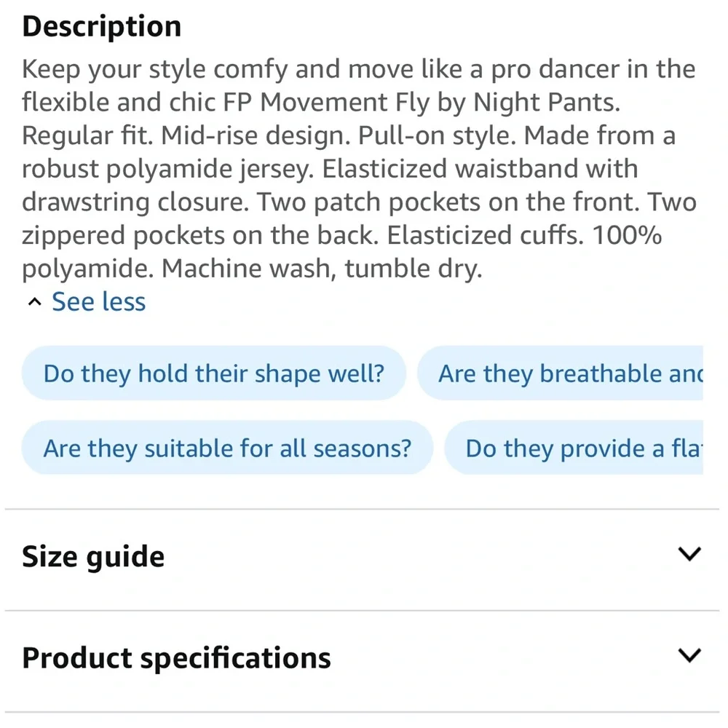
Task: Expand the Size guide section
Action: [x=93, y=557]
